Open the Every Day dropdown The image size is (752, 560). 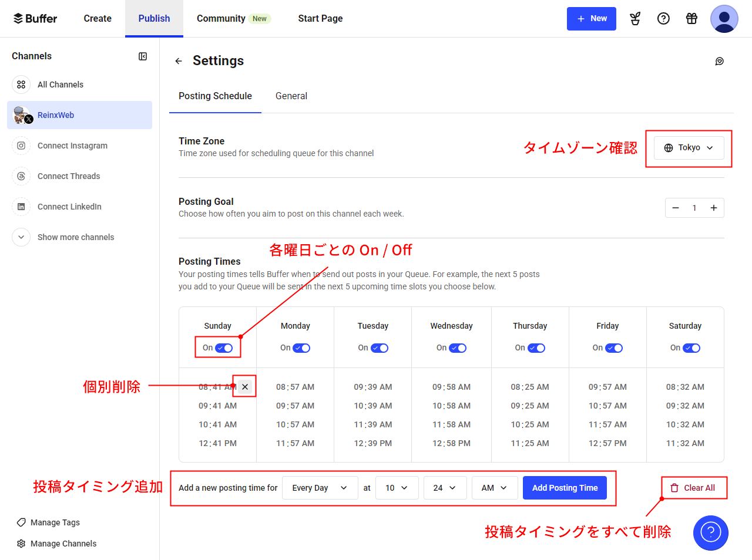320,488
